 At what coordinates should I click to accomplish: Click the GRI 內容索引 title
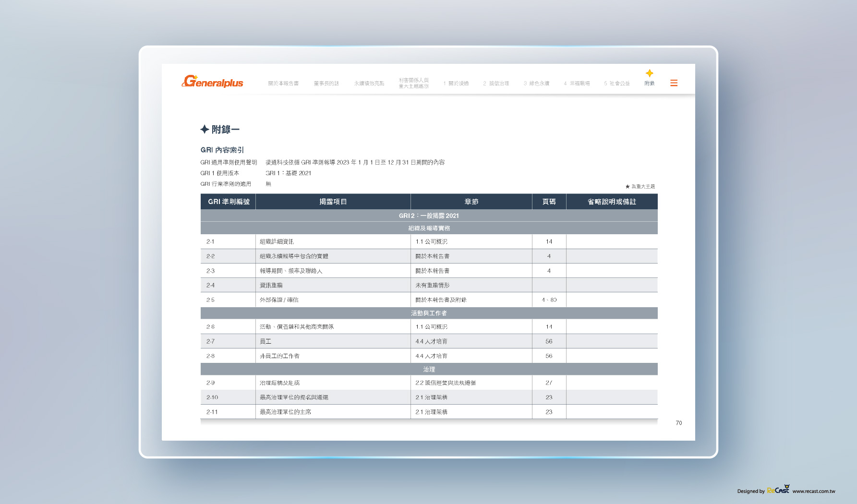tap(222, 150)
